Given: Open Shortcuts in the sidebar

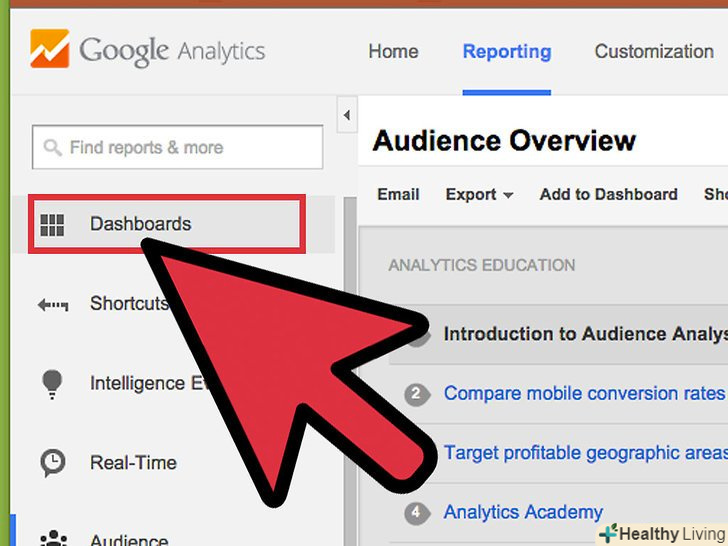Looking at the screenshot, I should [x=128, y=304].
